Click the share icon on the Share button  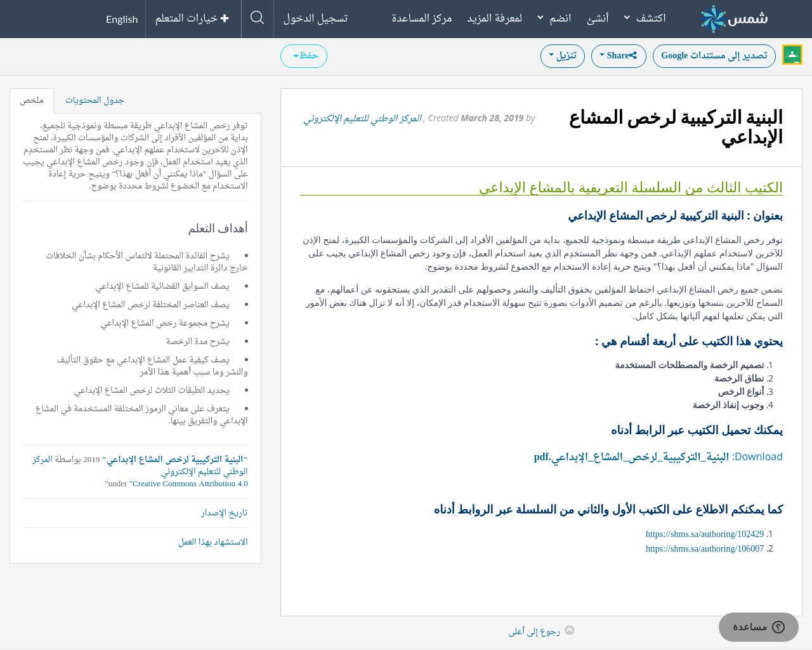click(x=633, y=55)
